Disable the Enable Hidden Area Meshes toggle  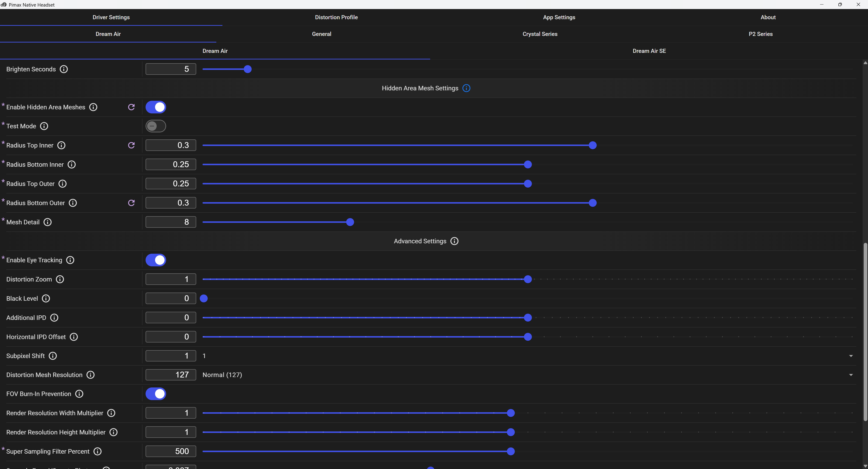(156, 107)
